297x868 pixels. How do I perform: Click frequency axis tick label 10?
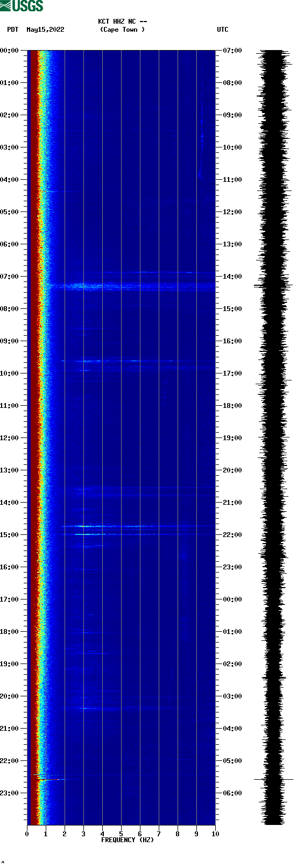[215, 834]
